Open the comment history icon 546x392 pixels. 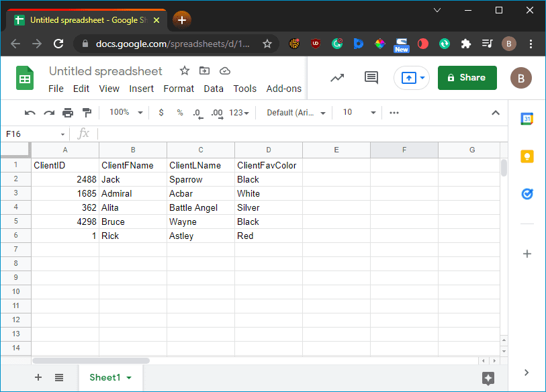(371, 78)
